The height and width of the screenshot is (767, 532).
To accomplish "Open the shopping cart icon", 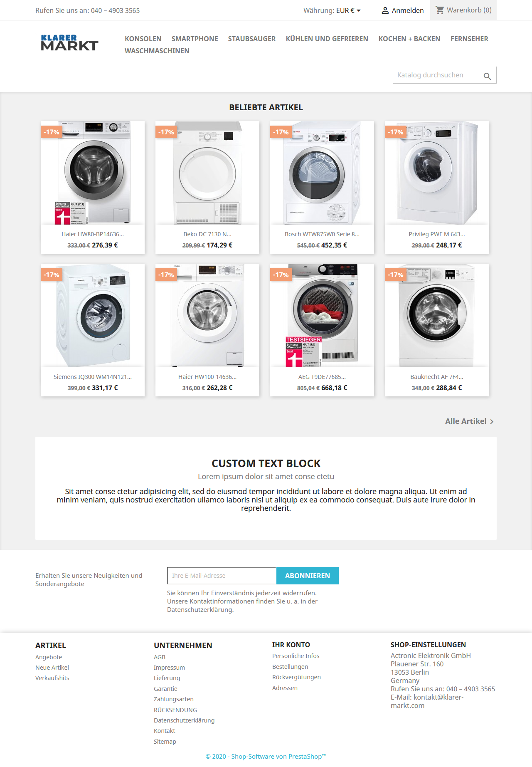I will click(x=440, y=10).
